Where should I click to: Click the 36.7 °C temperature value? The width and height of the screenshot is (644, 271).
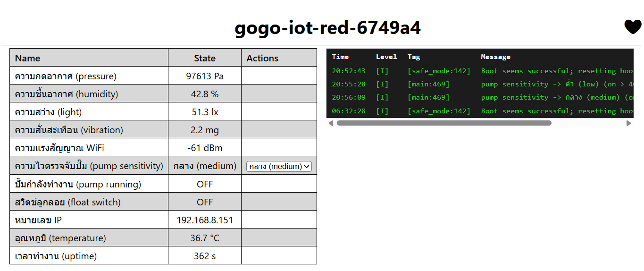tap(205, 238)
